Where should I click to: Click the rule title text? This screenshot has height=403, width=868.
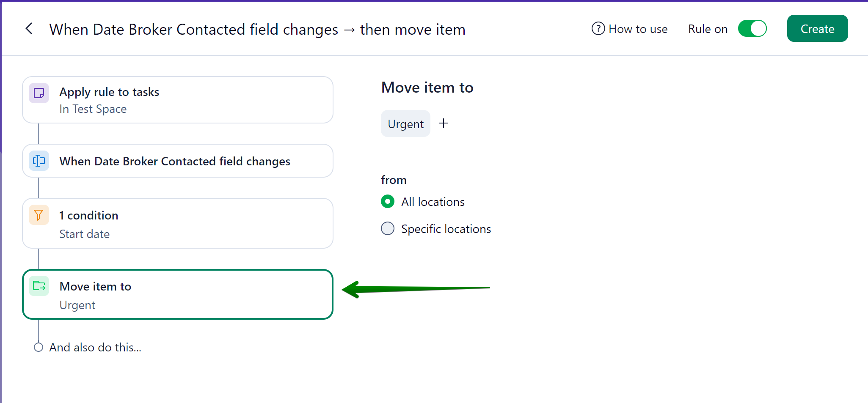click(x=257, y=30)
